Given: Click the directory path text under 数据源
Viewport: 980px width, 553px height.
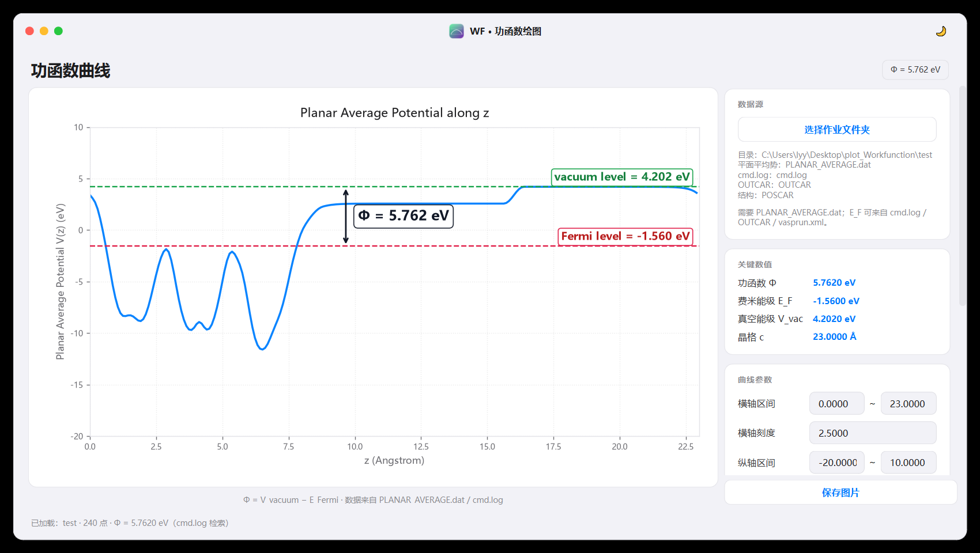Looking at the screenshot, I should click(835, 155).
